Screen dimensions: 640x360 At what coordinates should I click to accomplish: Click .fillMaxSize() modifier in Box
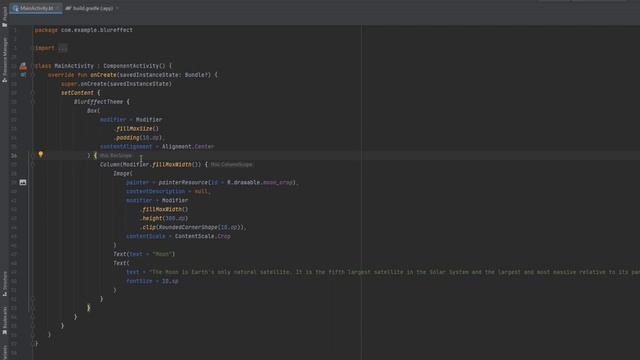136,129
